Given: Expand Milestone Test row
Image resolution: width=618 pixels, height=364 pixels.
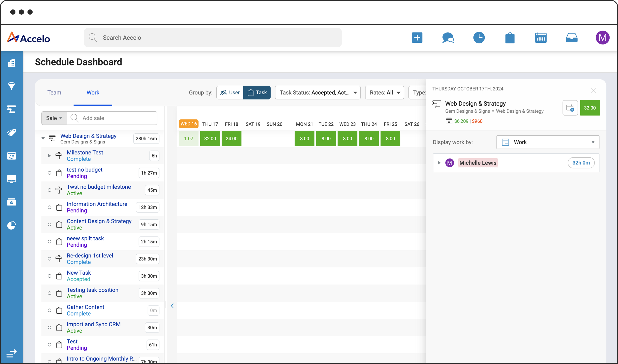Looking at the screenshot, I should [x=49, y=156].
